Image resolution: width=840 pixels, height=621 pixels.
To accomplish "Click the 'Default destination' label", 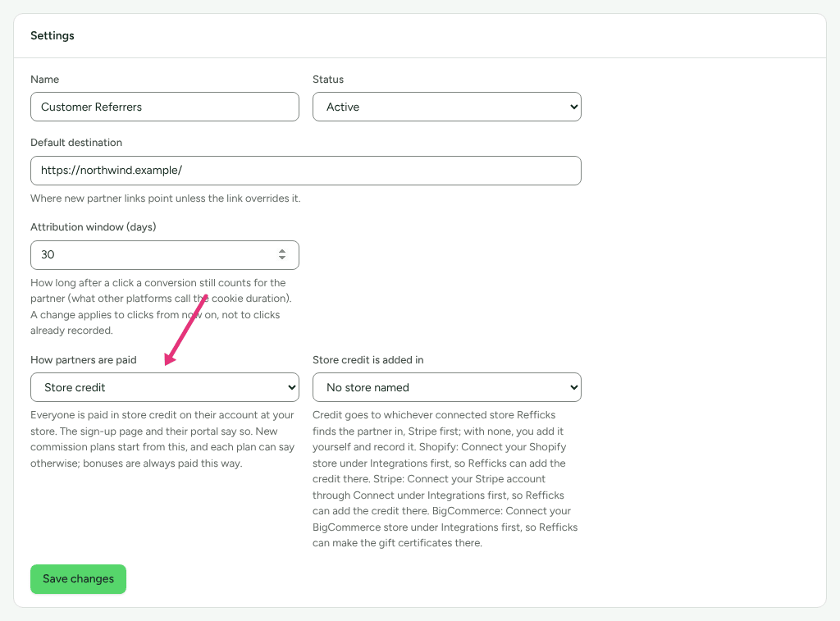I will [76, 143].
